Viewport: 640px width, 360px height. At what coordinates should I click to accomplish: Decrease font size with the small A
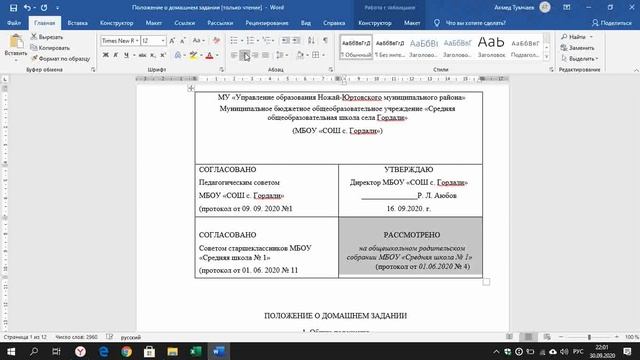point(182,40)
